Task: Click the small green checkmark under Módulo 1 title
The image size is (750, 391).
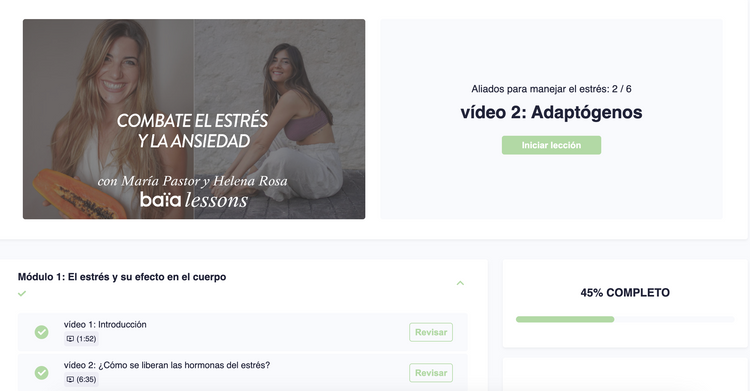Action: (22, 293)
